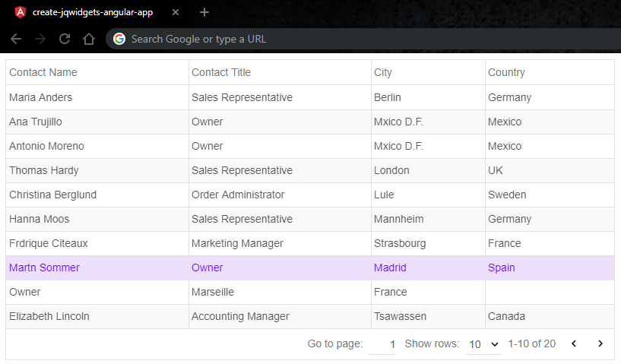The image size is (621, 364).
Task: Select the create-jqwidgets-angular-app tab
Action: (91, 12)
